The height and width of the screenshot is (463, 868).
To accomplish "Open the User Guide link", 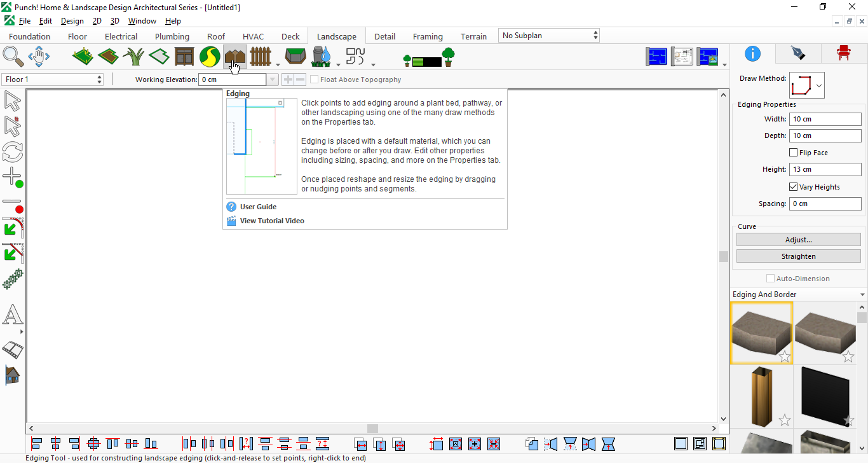I will pyautogui.click(x=258, y=207).
